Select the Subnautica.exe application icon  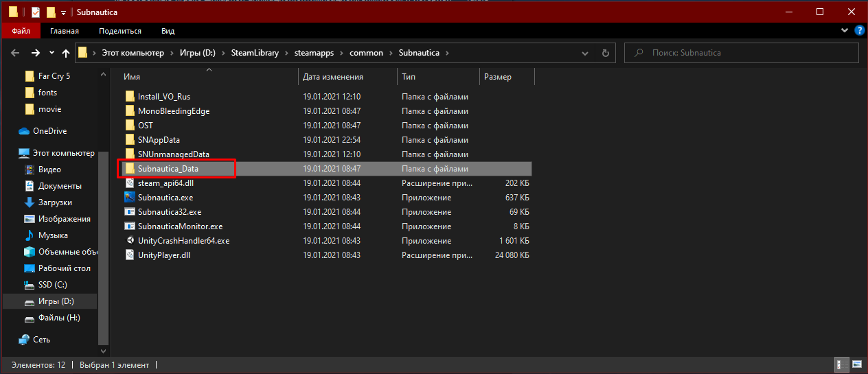130,198
